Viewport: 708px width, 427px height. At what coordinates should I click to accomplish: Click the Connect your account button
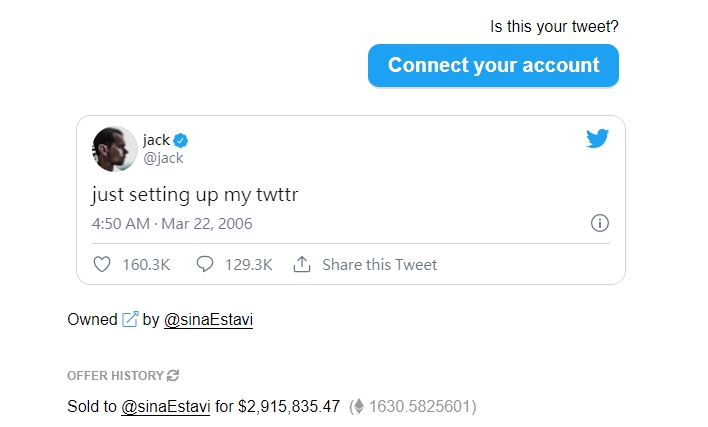point(493,65)
